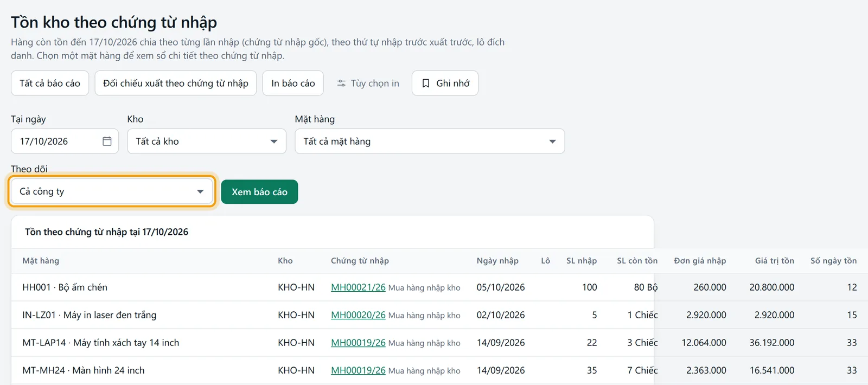Click stock value 36.192.000

click(771, 343)
